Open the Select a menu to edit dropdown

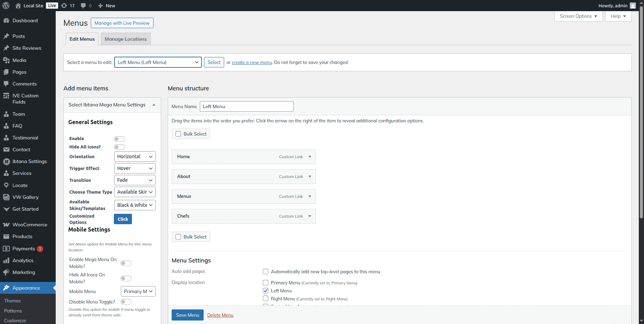(158, 63)
